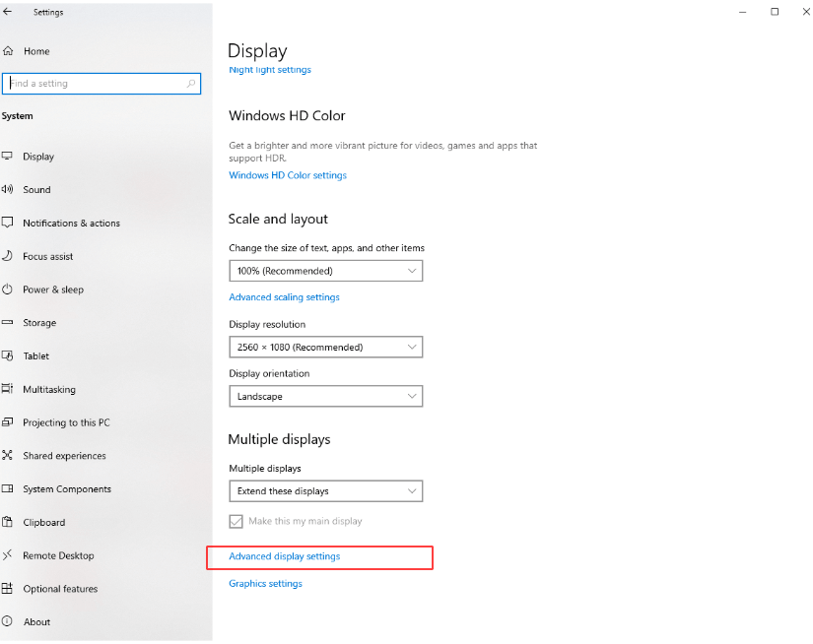Click the Remote Desktop icon

7,555
